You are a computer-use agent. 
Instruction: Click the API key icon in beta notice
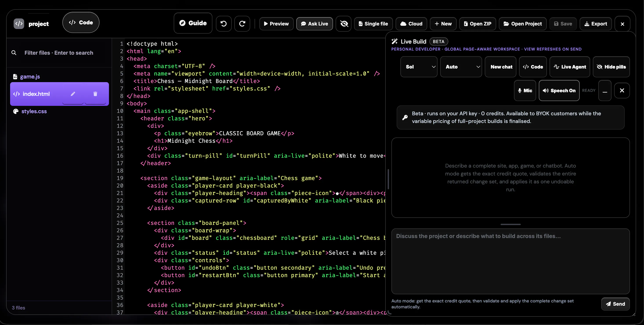405,117
